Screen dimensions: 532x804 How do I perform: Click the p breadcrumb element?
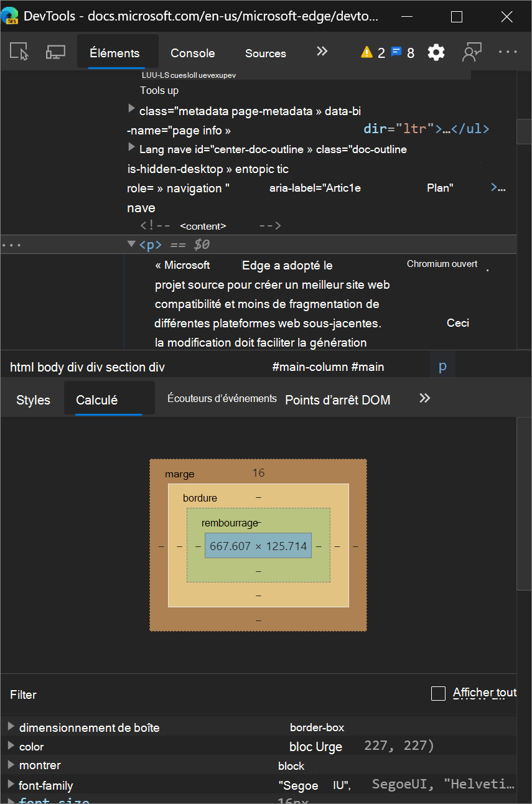click(442, 367)
